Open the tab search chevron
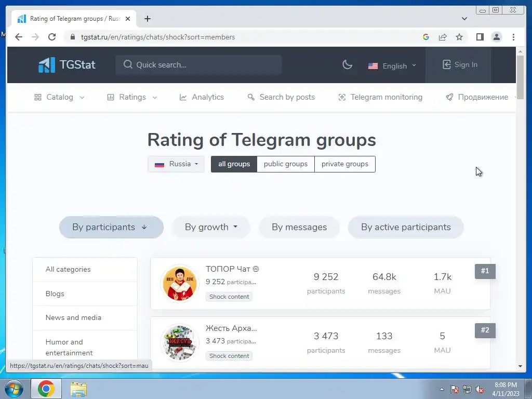Screen dimensions: 532x399 pos(464,19)
